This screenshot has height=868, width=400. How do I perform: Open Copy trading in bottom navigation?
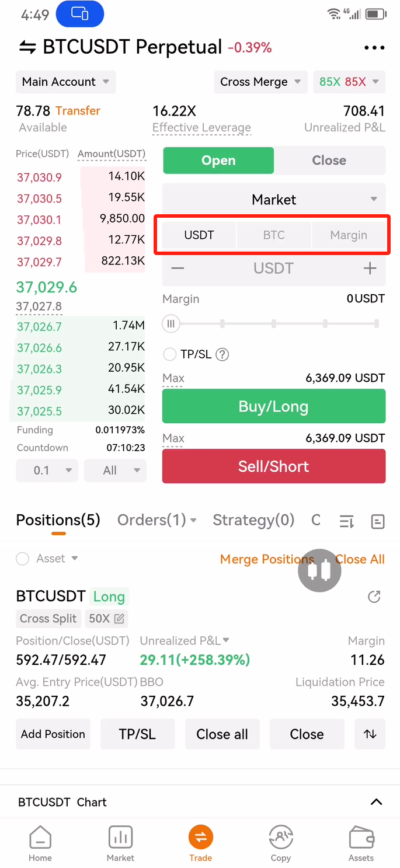(x=280, y=844)
